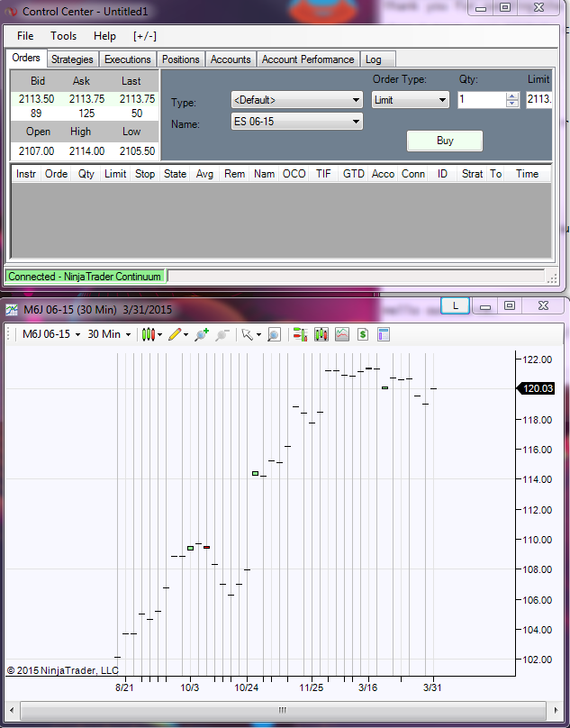Screen dimensions: 570x728
Task: Select the cursor pointer tool icon
Action: click(248, 334)
